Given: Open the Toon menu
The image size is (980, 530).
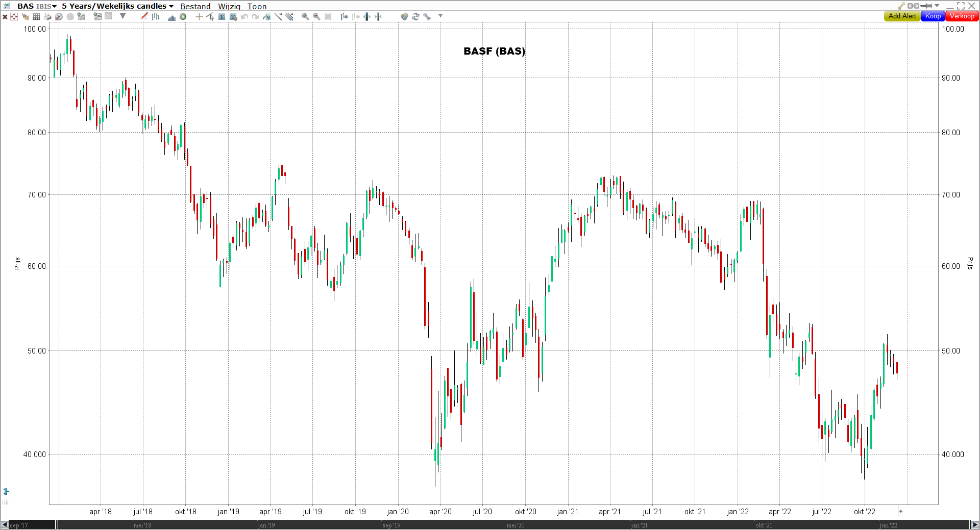Looking at the screenshot, I should [257, 7].
